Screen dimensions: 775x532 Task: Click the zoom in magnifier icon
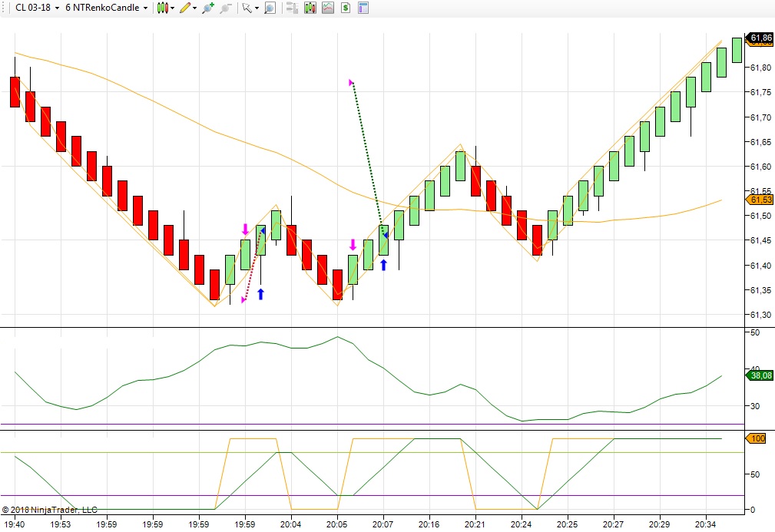pos(207,8)
